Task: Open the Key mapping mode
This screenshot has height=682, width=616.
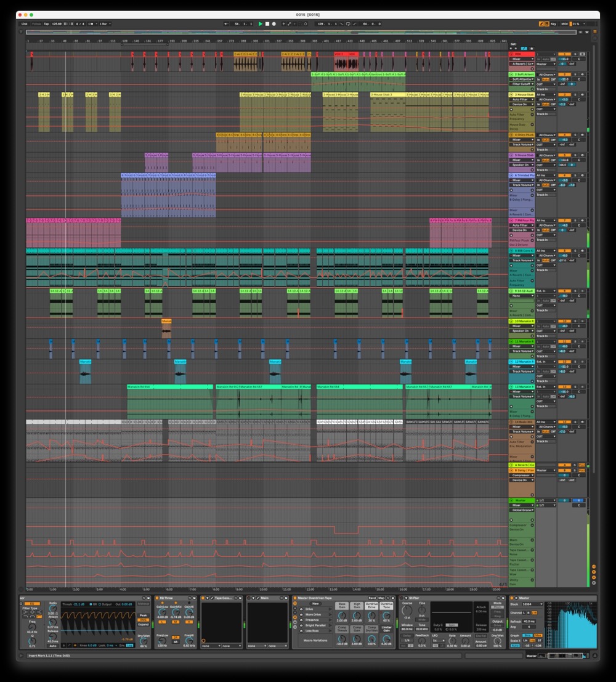Action: [553, 24]
